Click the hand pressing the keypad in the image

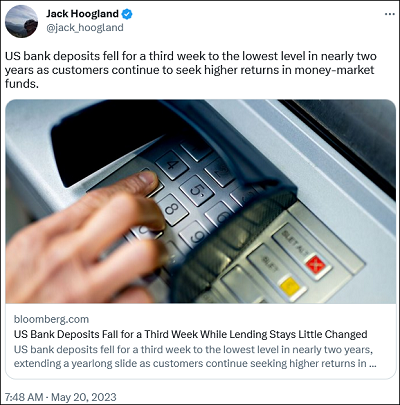87,237
